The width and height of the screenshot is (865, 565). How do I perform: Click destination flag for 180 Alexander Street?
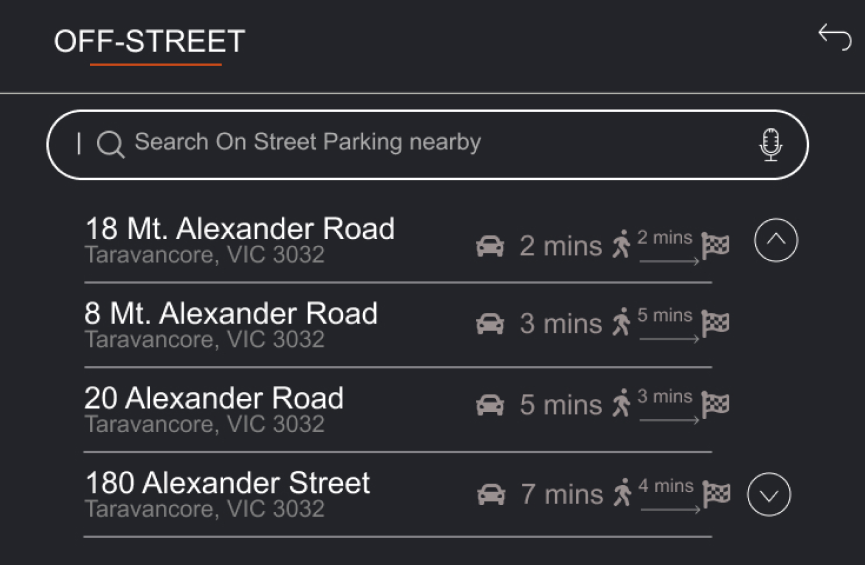pos(716,493)
